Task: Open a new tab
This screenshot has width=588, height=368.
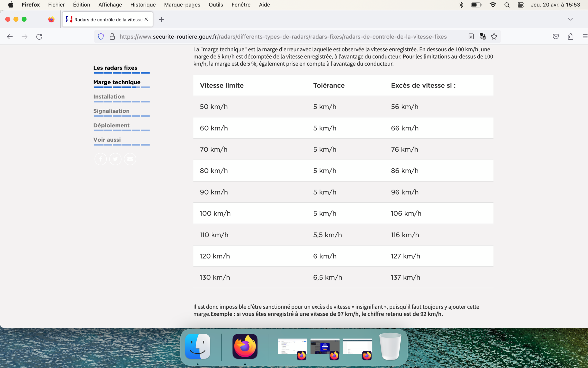Action: click(x=161, y=20)
